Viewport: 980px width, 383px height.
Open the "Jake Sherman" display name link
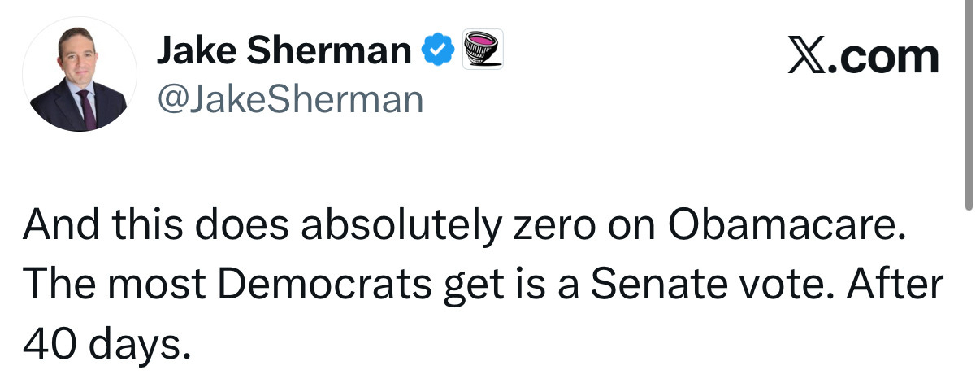click(284, 52)
